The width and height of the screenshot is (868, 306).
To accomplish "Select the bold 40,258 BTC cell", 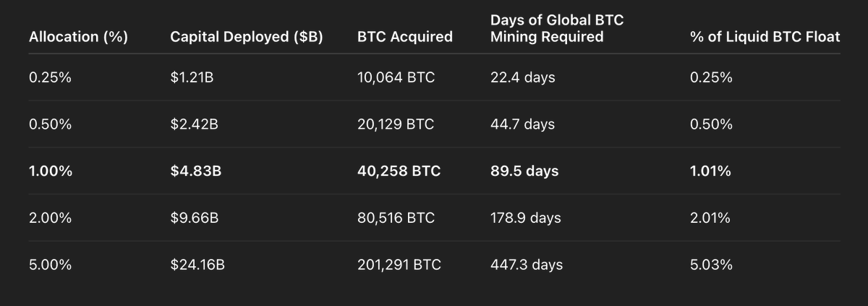I will (399, 171).
